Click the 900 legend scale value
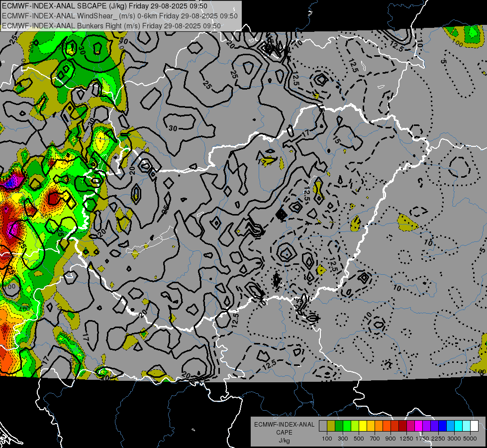This screenshot has width=487, height=448. 390,439
